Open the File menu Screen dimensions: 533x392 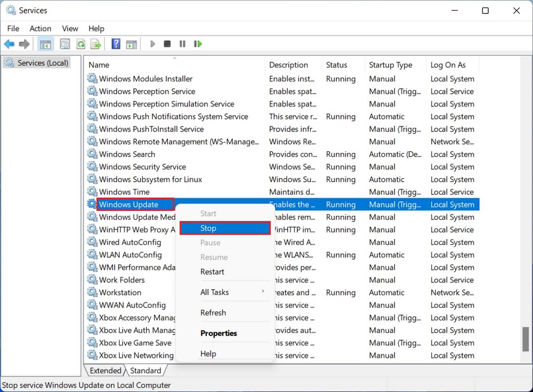click(x=13, y=29)
